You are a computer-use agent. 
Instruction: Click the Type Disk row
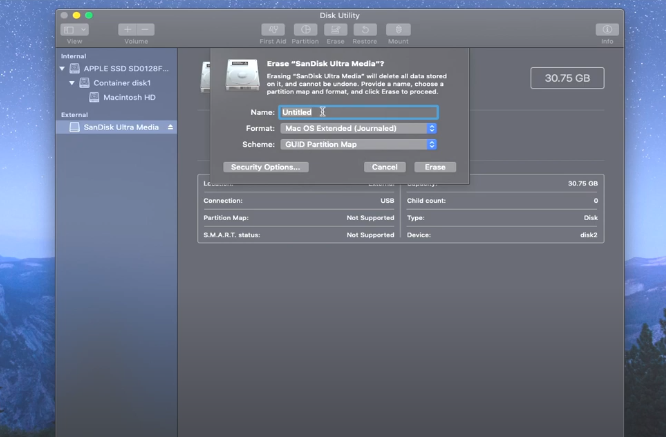pyautogui.click(x=502, y=217)
